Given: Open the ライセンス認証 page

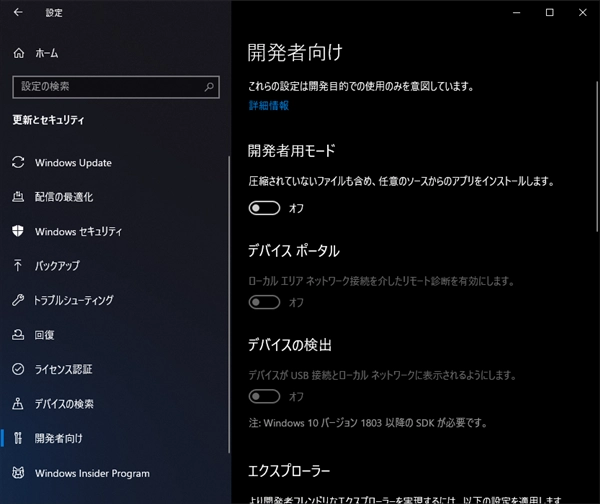Looking at the screenshot, I should point(114,369).
